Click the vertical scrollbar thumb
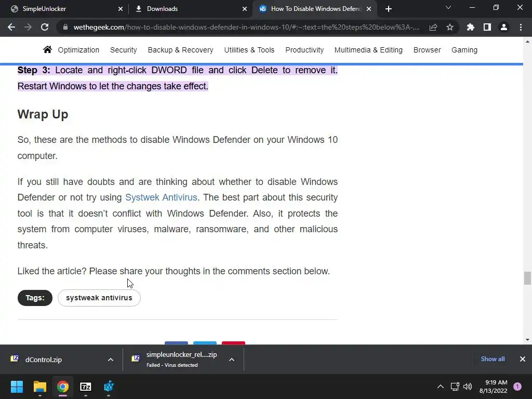 (x=527, y=278)
